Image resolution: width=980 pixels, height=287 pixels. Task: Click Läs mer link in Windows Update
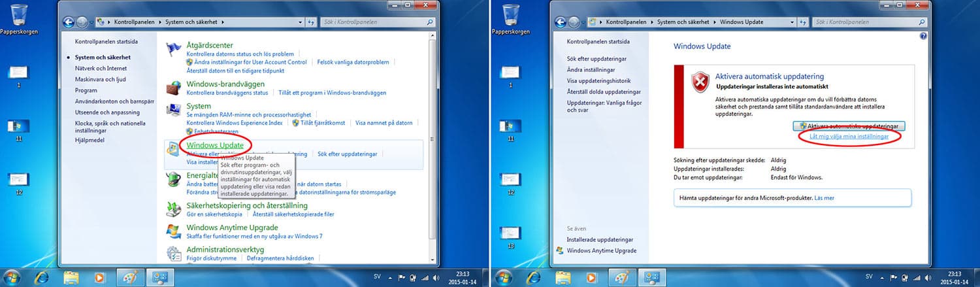tap(825, 197)
